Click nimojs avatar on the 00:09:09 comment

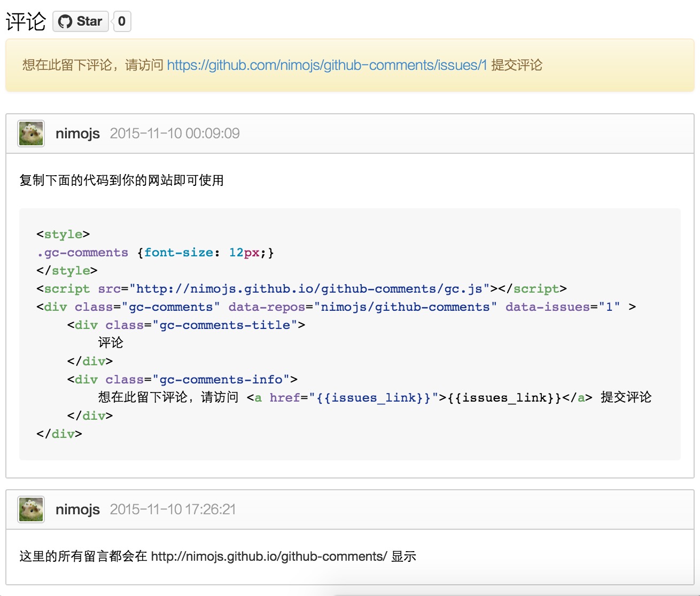click(x=31, y=134)
